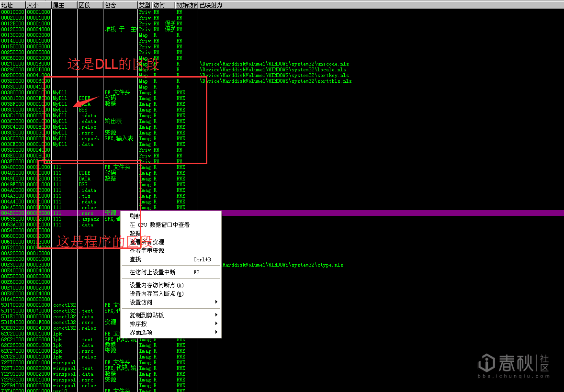This screenshot has width=564, height=392.
Task: Choose 刷新 in the context menu
Action: pos(171,216)
